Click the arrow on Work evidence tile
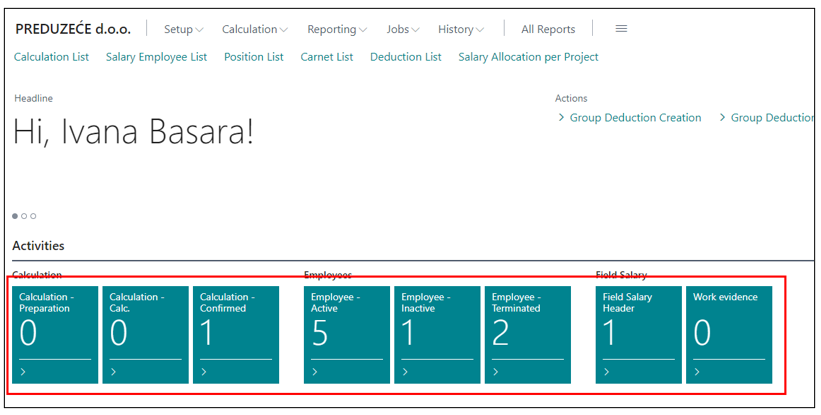The width and height of the screenshot is (821, 415). 697,372
